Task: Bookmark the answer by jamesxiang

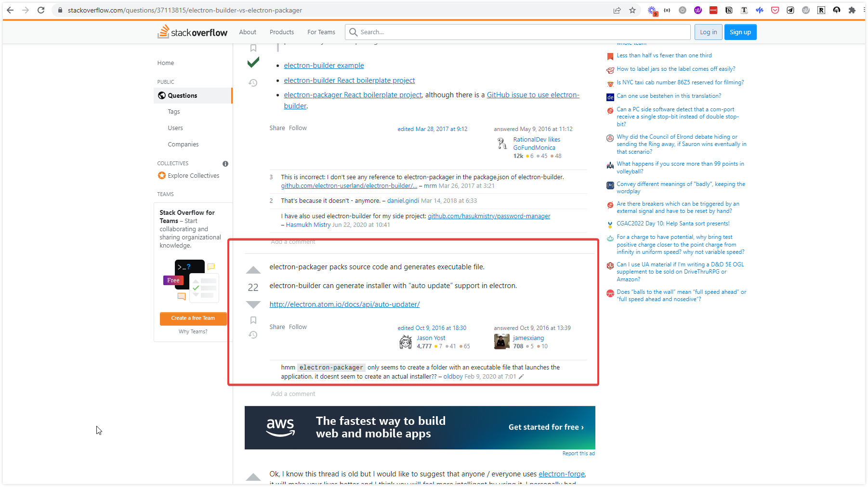Action: pos(253,320)
